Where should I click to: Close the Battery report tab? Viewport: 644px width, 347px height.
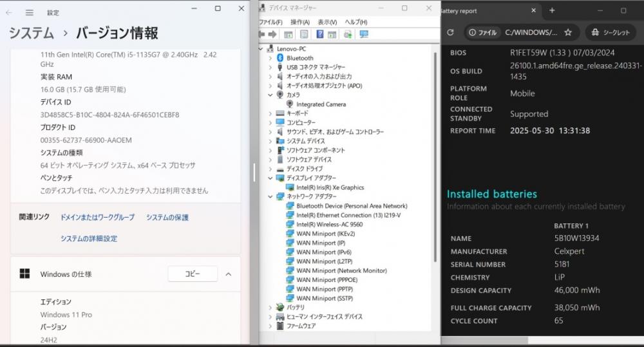(533, 11)
